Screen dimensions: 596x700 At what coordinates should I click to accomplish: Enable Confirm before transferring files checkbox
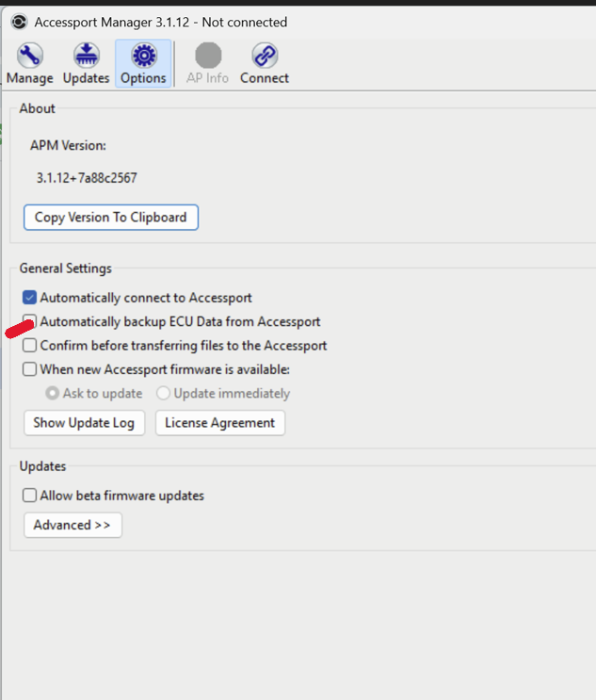point(29,345)
